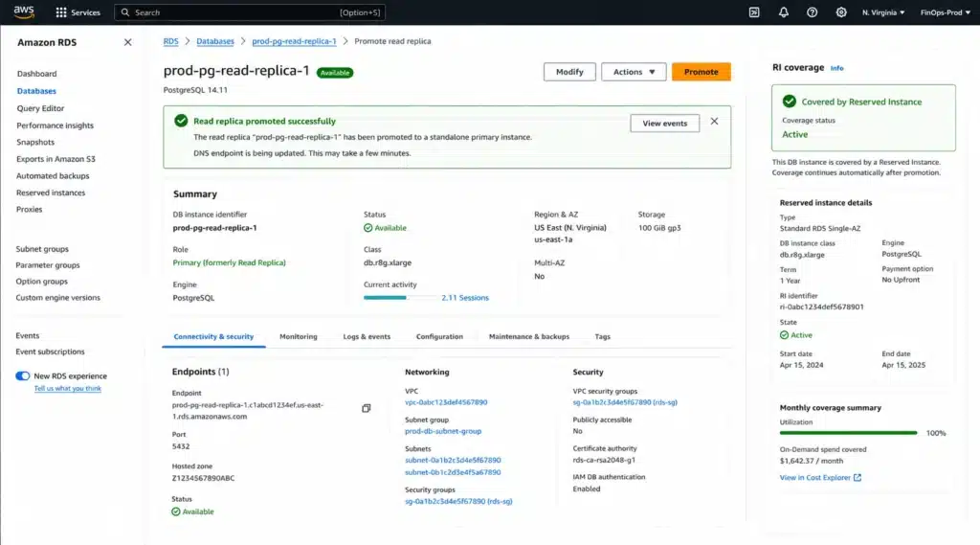Viewport: 980px width, 545px height.
Task: Switch to the Connectivity & security tab
Action: (213, 336)
